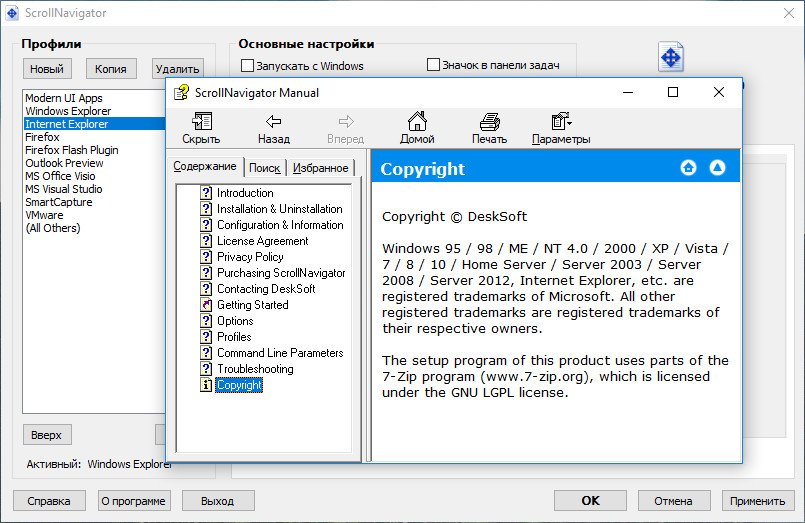Open Справка in main window

(x=49, y=501)
